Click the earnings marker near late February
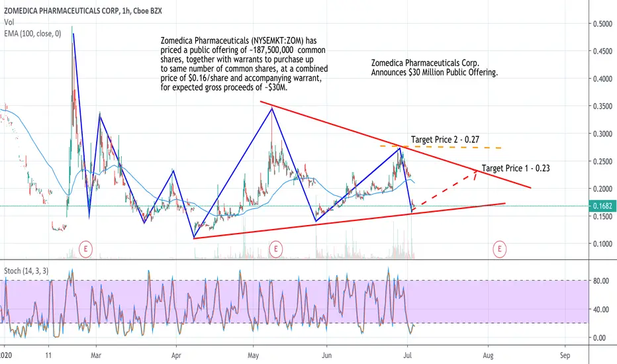 (x=85, y=249)
